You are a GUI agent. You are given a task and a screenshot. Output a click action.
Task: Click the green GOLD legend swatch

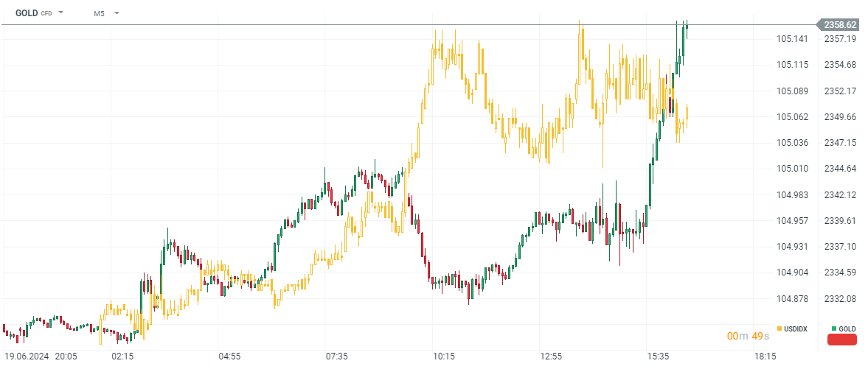click(834, 328)
